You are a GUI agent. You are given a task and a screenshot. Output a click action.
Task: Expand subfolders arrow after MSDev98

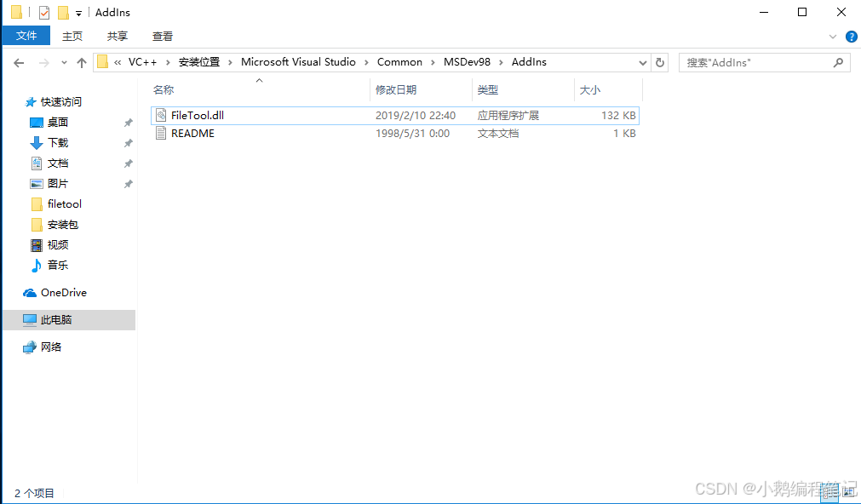(x=501, y=63)
